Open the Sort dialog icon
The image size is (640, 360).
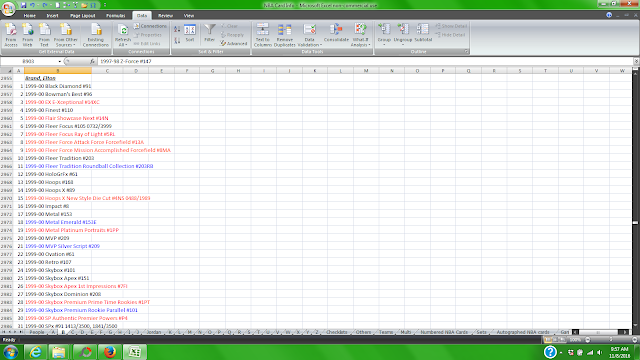(190, 33)
